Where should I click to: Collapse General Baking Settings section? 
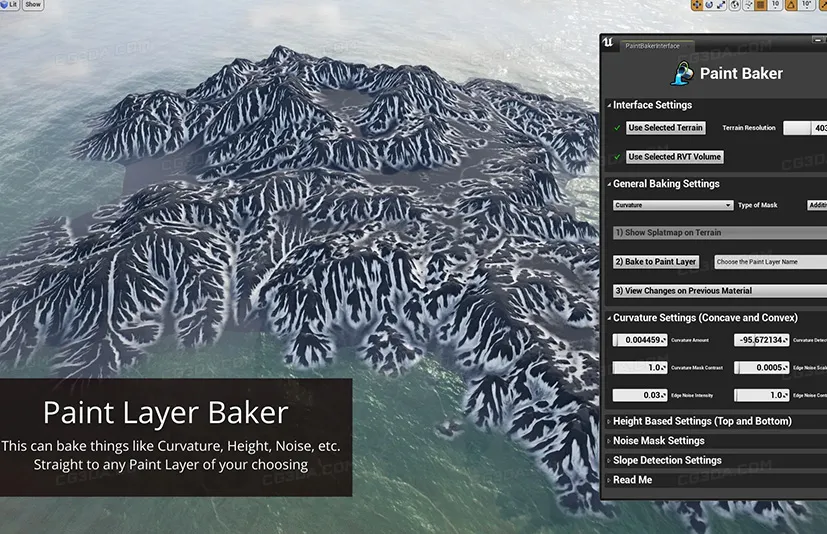pos(609,184)
